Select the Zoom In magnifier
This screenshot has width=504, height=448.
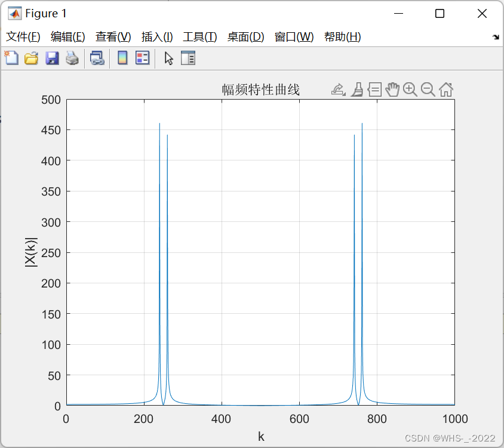410,89
